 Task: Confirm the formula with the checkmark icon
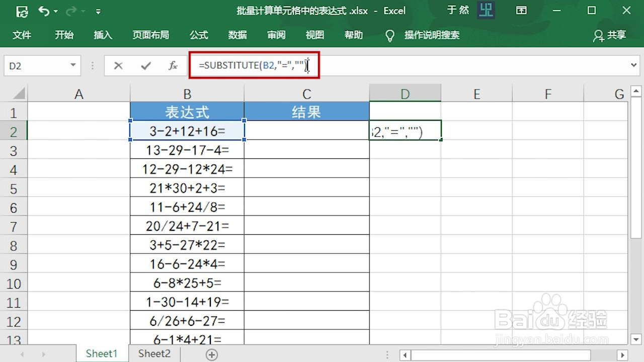coord(145,65)
